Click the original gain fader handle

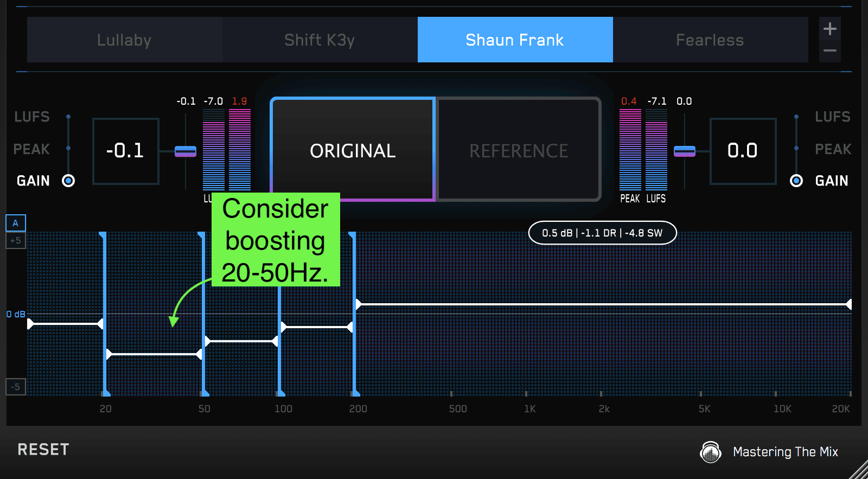point(186,151)
